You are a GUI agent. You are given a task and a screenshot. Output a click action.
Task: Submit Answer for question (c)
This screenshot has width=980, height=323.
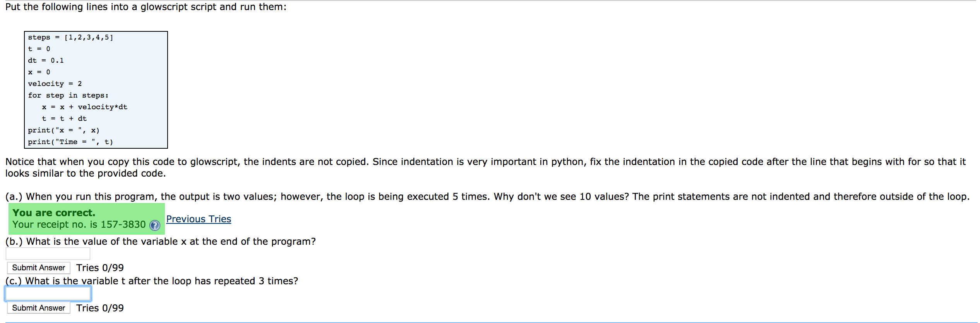pos(39,308)
